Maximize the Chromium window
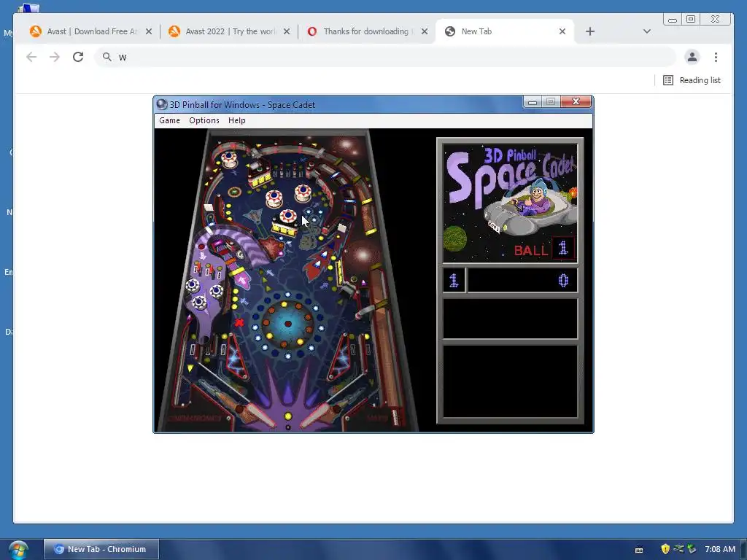 691,20
